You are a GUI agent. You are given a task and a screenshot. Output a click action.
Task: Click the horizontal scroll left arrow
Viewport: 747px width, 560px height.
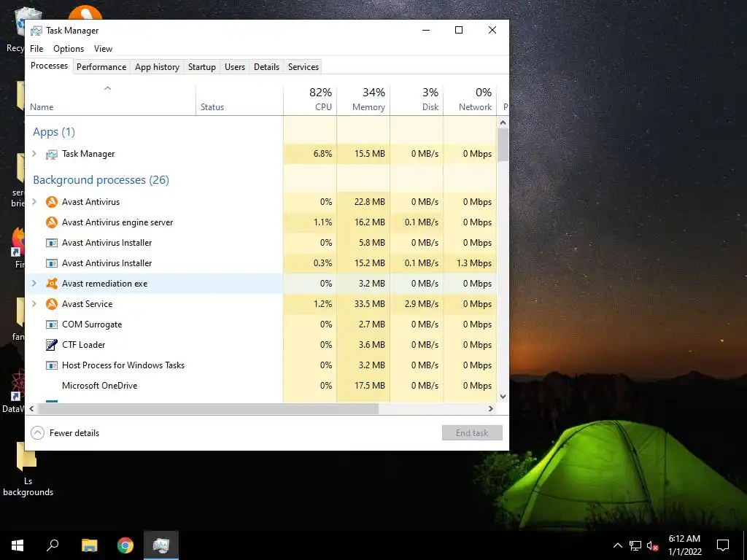coord(31,408)
